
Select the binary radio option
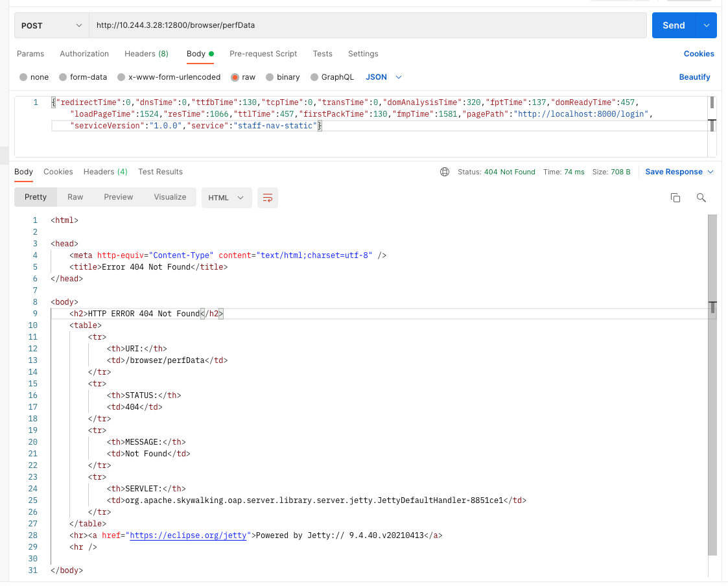point(270,77)
